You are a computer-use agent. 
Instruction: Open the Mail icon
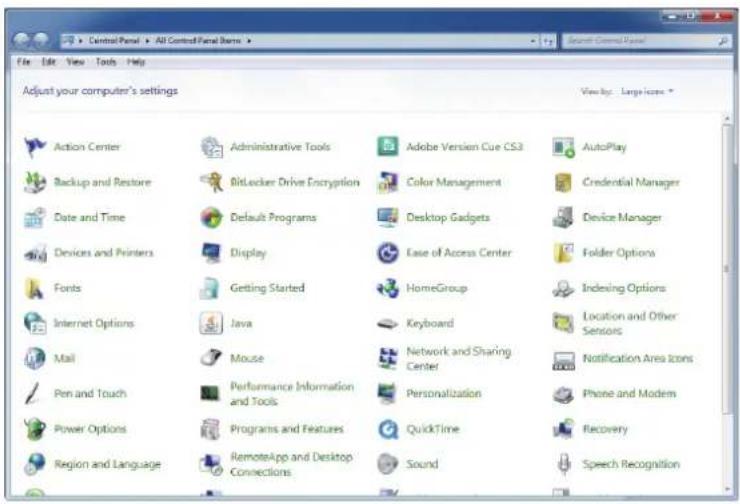pyautogui.click(x=35, y=358)
